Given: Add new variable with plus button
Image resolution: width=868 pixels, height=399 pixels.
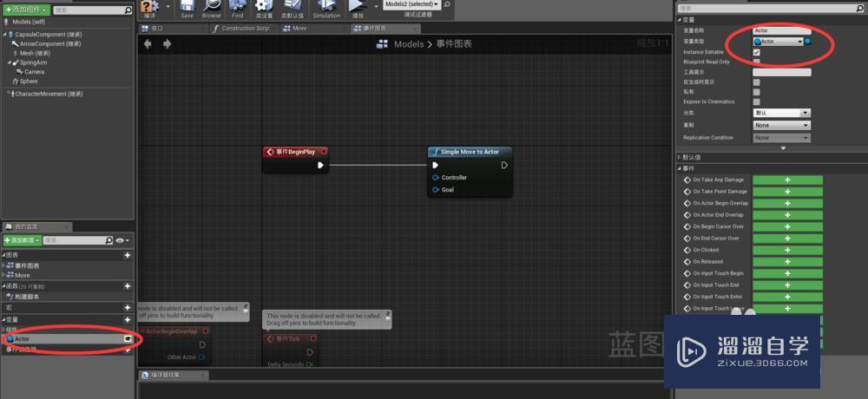Looking at the screenshot, I should 128,320.
